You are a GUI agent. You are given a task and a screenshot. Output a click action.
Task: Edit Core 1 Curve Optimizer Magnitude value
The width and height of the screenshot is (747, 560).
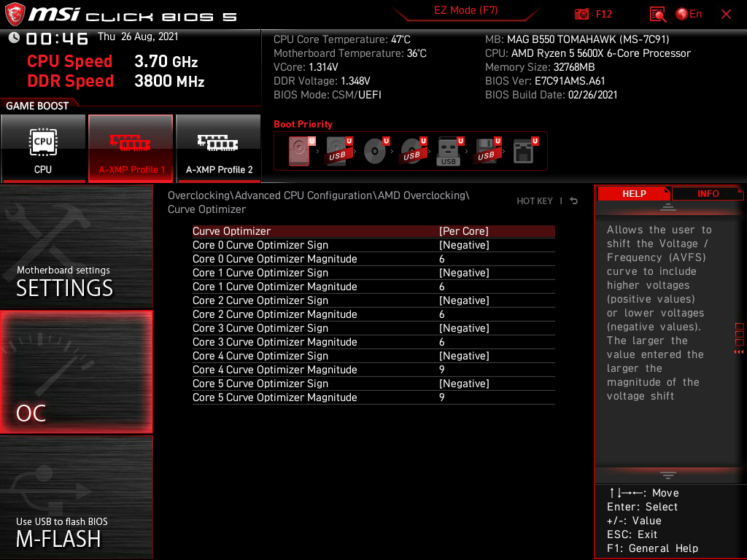click(x=373, y=287)
